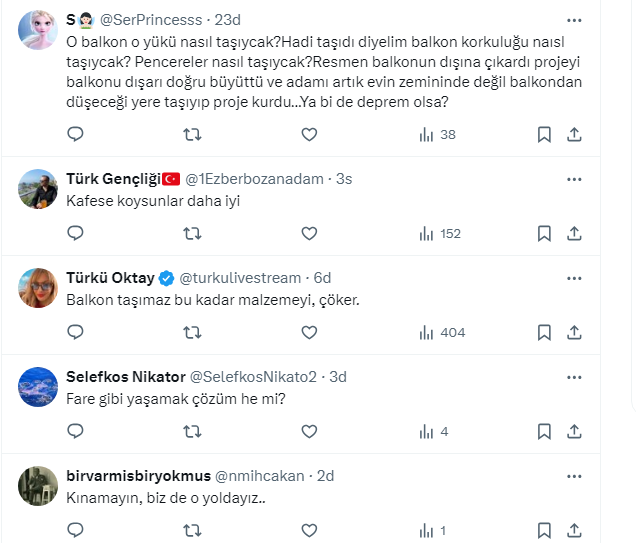
Task: Open birvarmisbiryokmus avatar image
Action: 38,486
